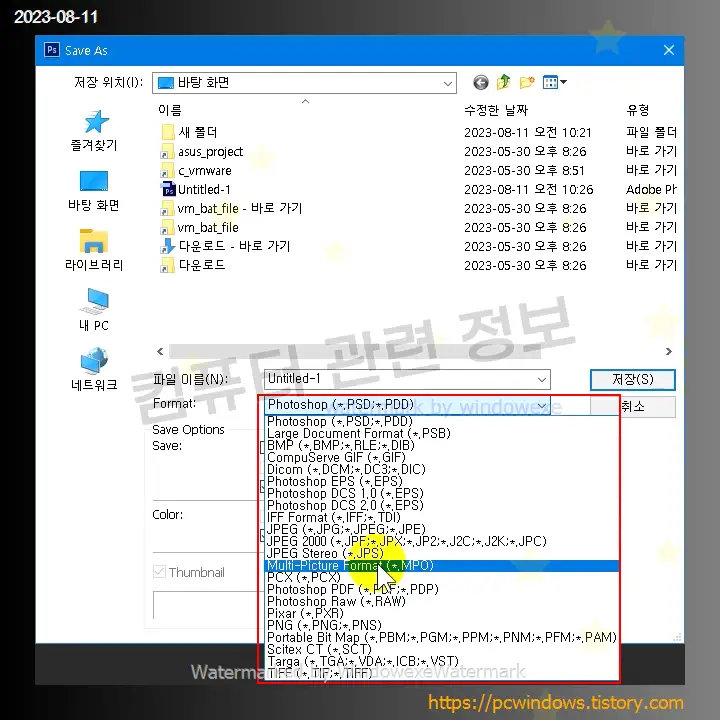Choose Large Document Format (*.PSB)
This screenshot has height=720, width=720.
442,433
